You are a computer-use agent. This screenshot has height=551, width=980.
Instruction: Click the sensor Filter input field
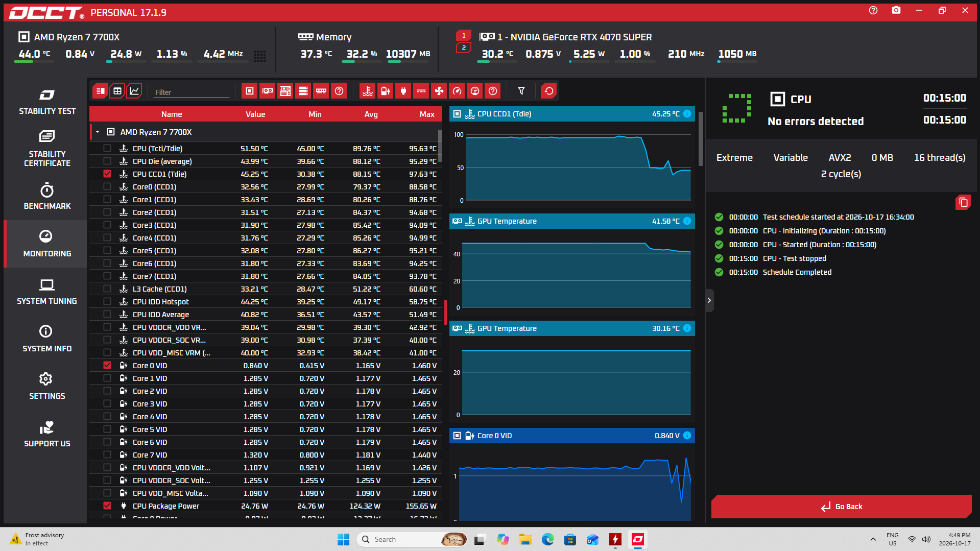point(192,92)
